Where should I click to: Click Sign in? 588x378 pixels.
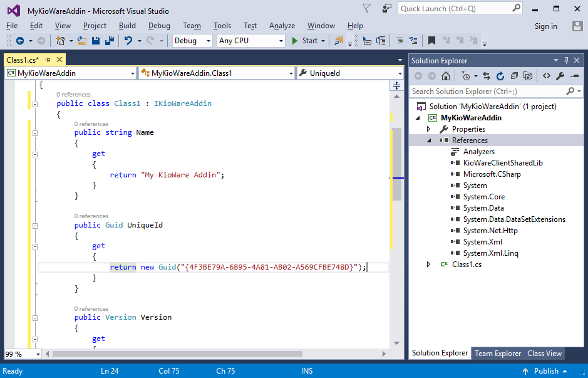pyautogui.click(x=545, y=26)
